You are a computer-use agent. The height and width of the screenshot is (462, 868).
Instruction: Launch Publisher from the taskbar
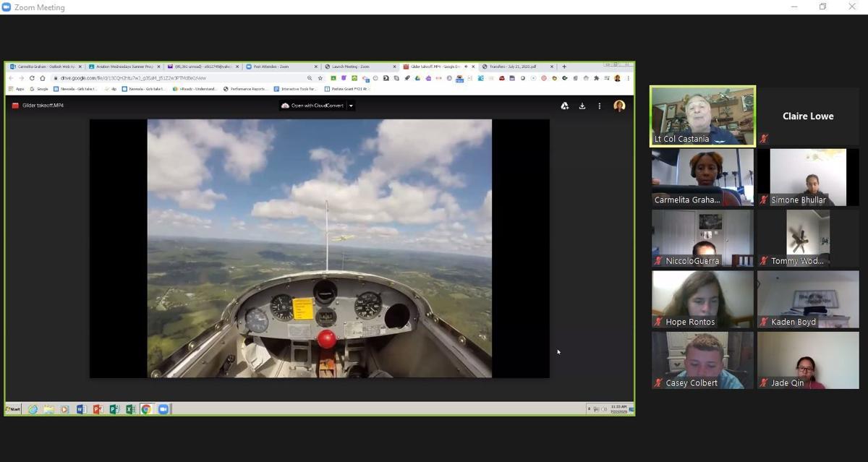[114, 409]
